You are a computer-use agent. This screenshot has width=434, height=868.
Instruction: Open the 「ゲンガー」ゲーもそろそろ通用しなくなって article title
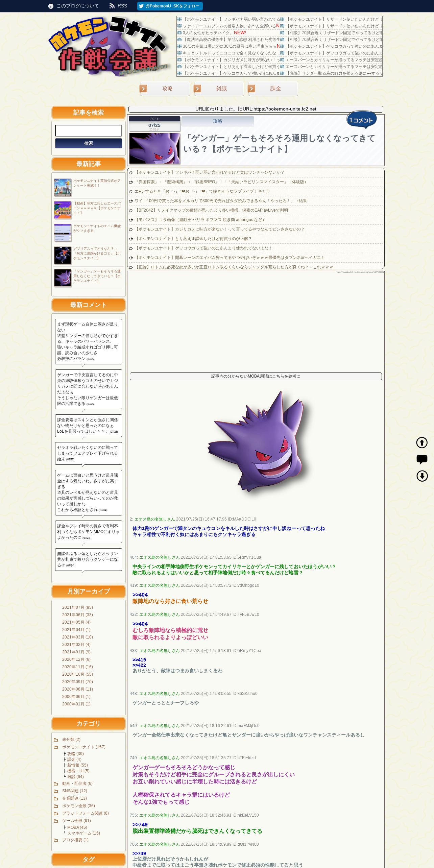(279, 144)
